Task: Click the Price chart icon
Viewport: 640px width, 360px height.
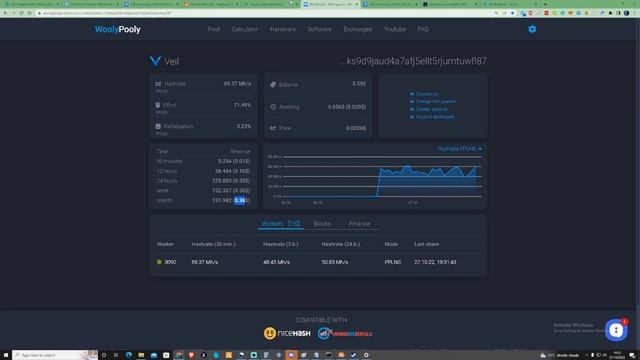Action: [x=273, y=128]
